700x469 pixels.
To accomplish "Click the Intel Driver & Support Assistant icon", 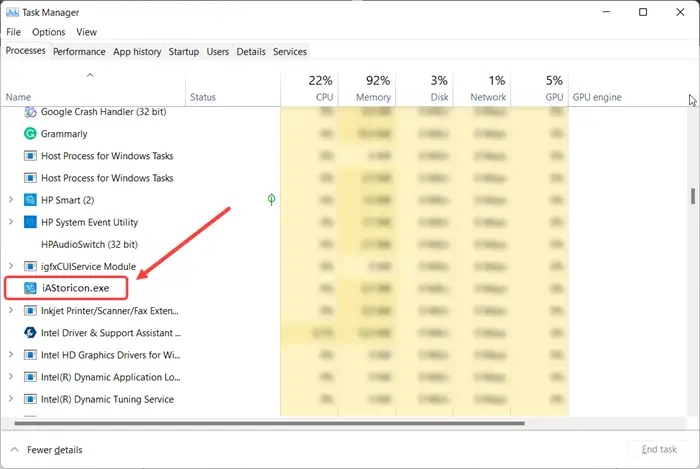I will coord(30,332).
